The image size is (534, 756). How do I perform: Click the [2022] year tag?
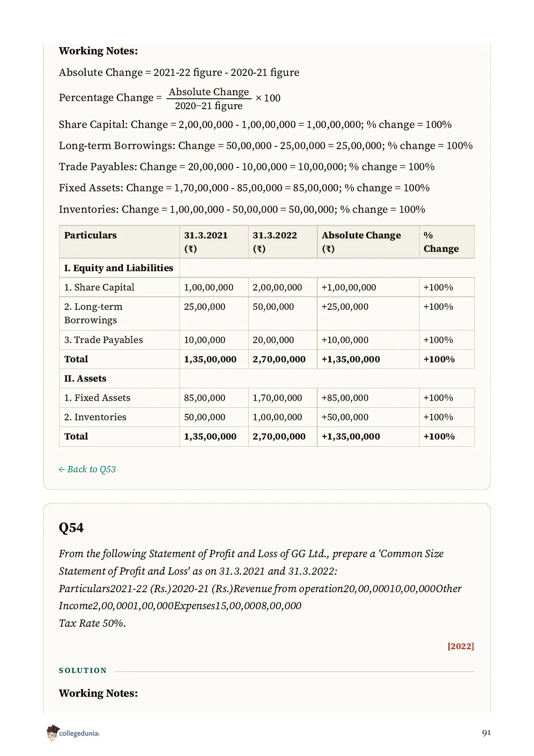(x=460, y=646)
